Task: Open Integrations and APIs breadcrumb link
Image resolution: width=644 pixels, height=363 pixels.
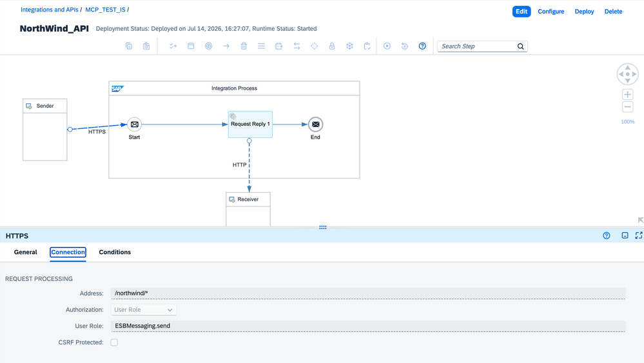Action: click(49, 10)
